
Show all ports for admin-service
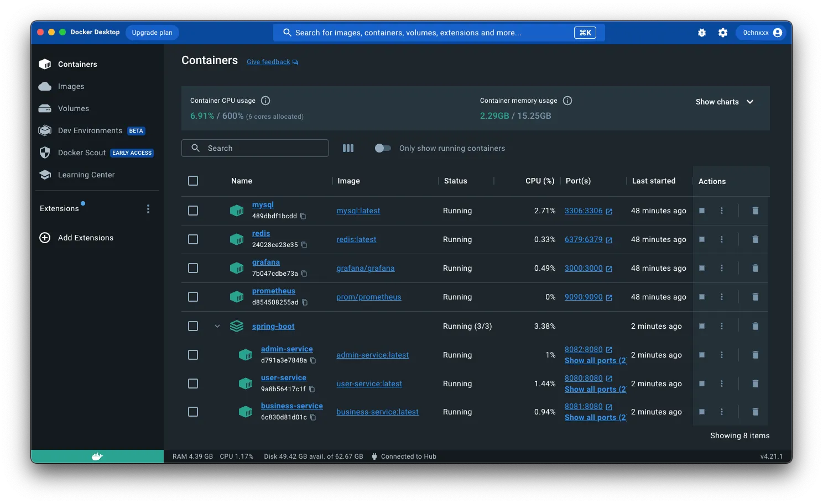(x=595, y=361)
